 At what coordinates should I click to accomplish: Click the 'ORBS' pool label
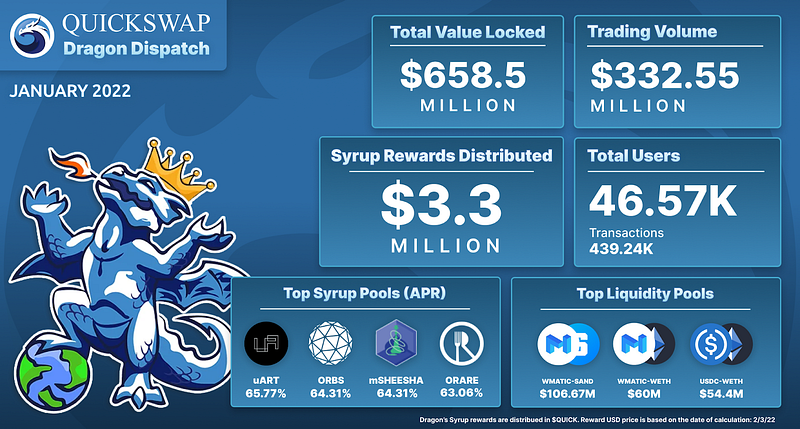331,381
